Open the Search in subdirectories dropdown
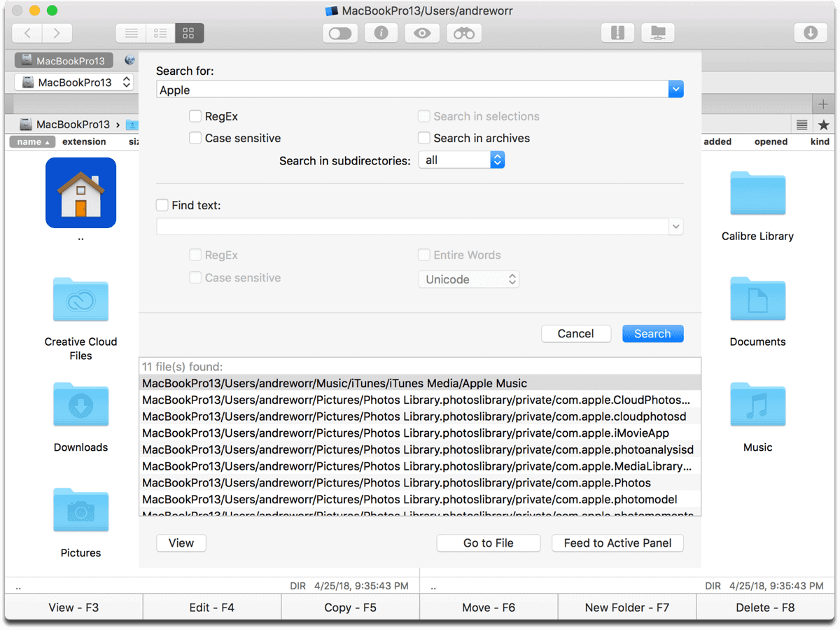This screenshot has width=840, height=630. click(461, 160)
